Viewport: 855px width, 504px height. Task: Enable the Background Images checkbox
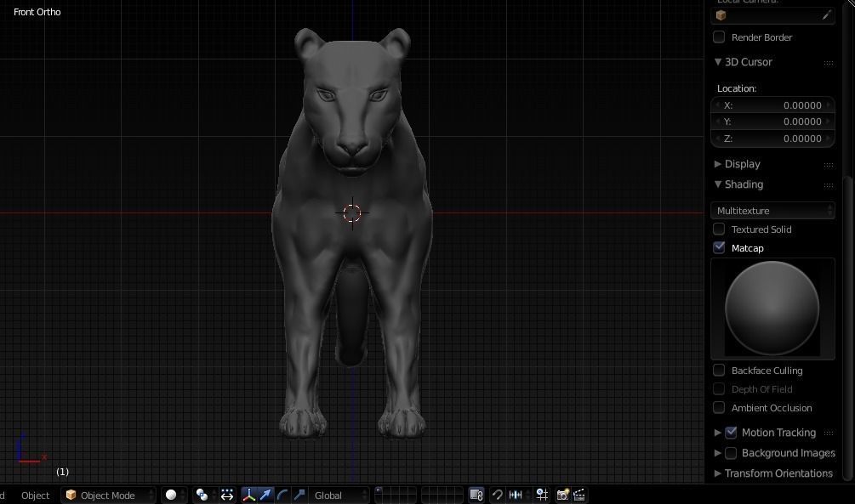[731, 453]
